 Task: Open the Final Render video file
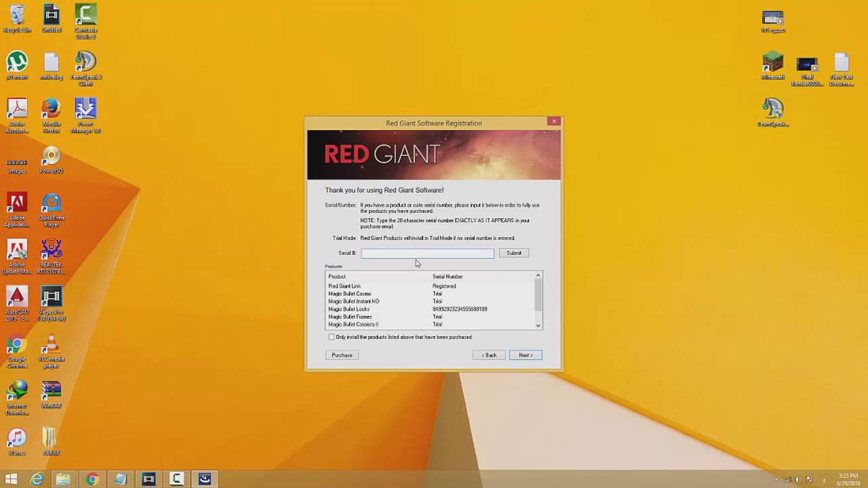807,71
